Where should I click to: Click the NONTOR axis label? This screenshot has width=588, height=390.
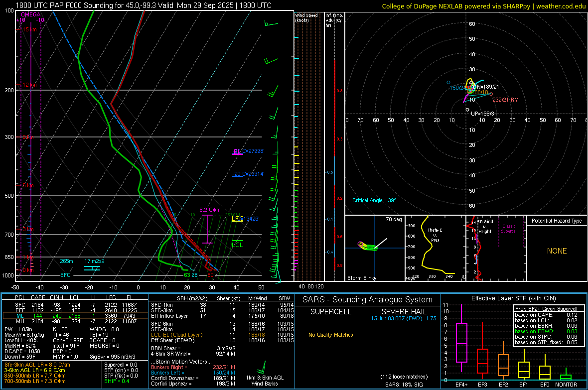coord(566,385)
